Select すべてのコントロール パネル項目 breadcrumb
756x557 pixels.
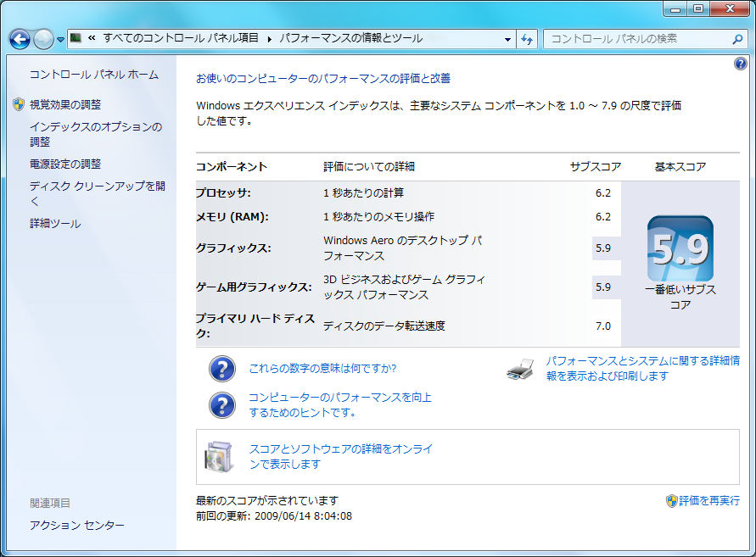pos(181,38)
